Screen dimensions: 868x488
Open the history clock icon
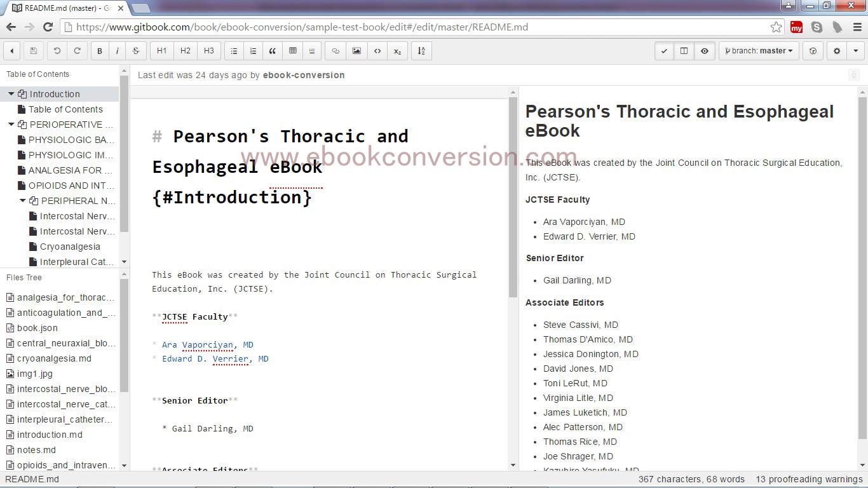click(813, 51)
